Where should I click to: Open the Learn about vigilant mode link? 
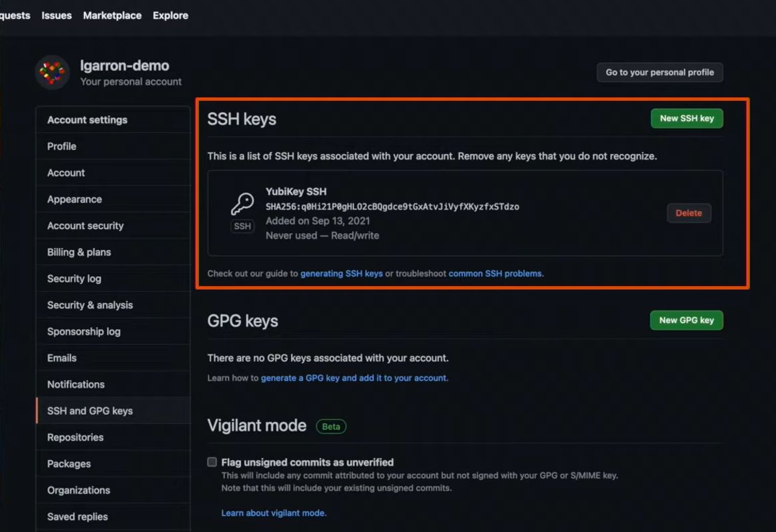click(x=273, y=513)
